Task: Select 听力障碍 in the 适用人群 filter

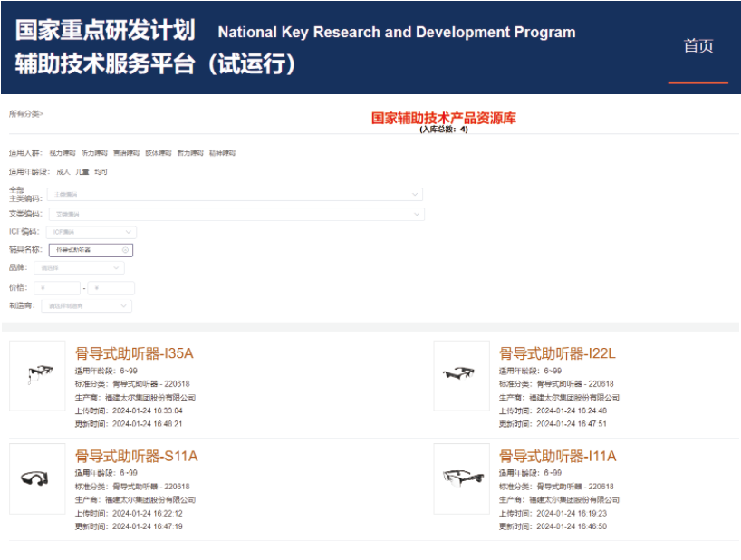Action: pyautogui.click(x=94, y=153)
